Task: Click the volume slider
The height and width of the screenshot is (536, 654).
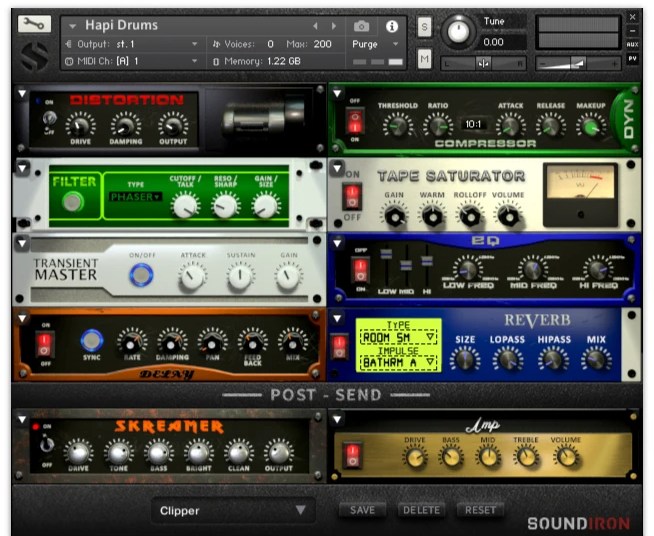Action: pyautogui.click(x=577, y=64)
